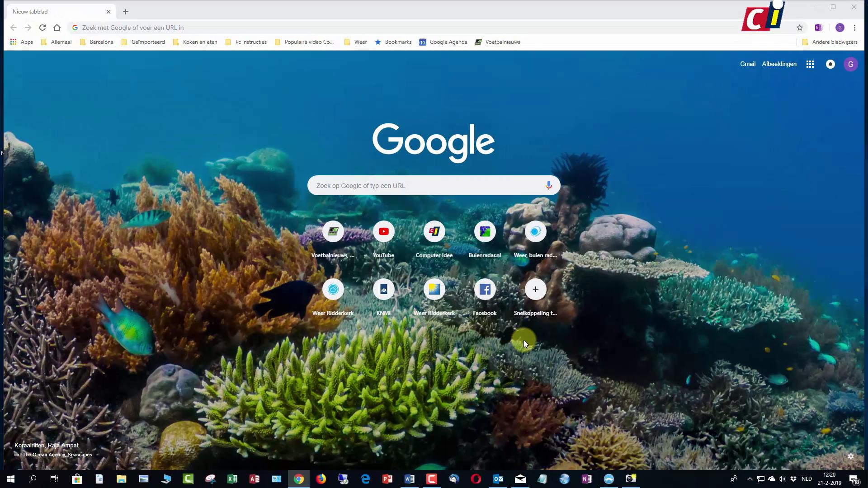The image size is (868, 488).
Task: Open the Facebook shortcut tile
Action: coord(485,289)
